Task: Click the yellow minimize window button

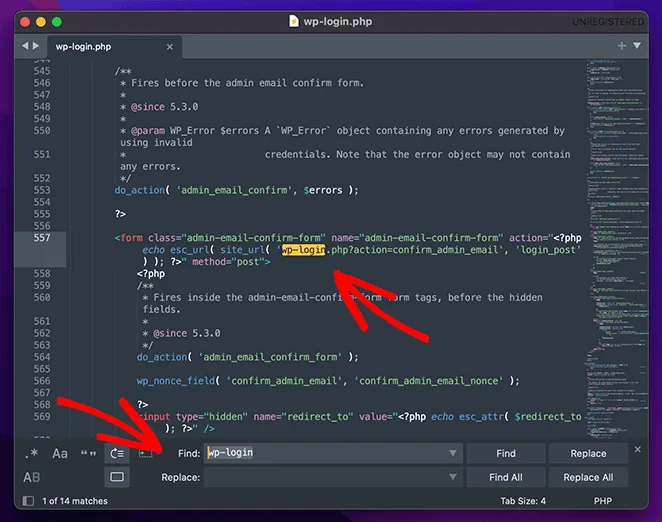Action: click(x=41, y=22)
